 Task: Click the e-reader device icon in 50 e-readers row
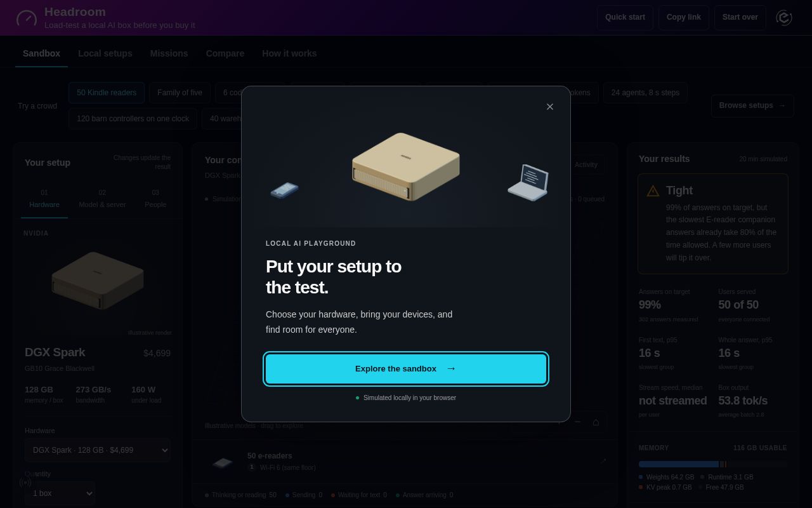(223, 462)
